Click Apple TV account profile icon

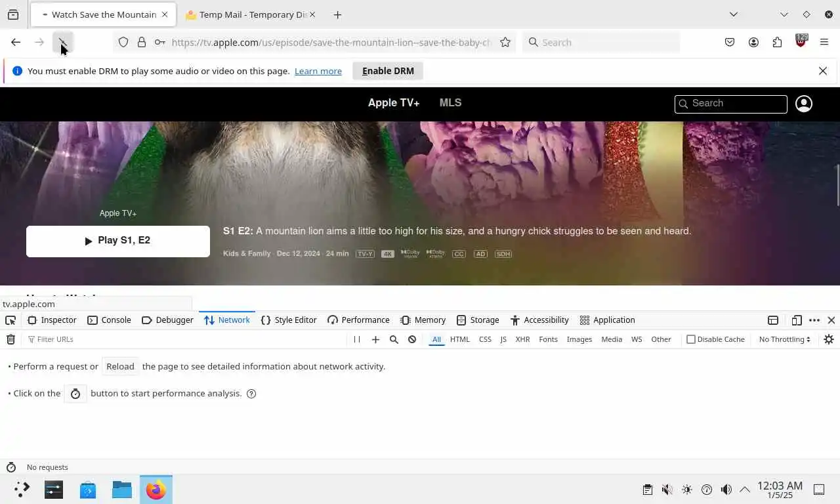[x=804, y=104]
